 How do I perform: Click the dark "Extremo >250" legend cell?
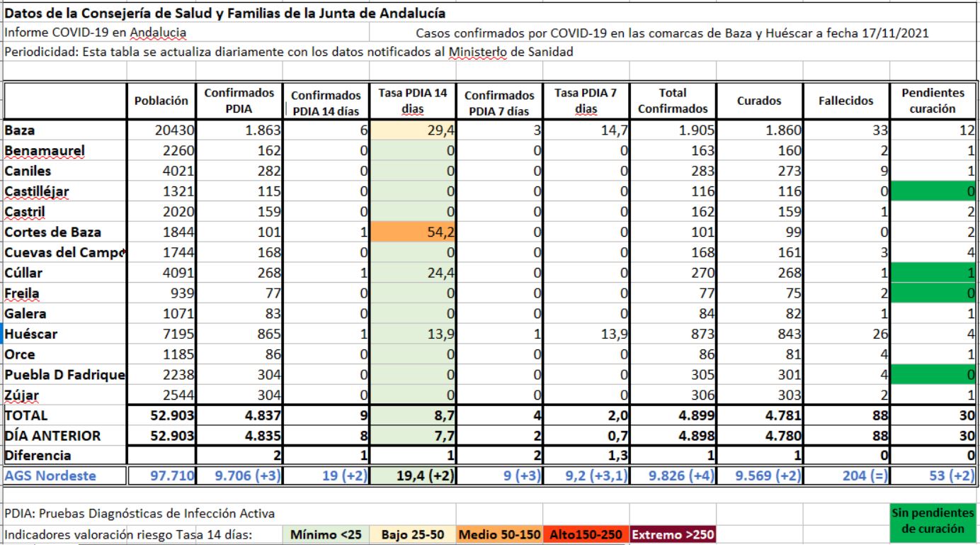tap(673, 534)
